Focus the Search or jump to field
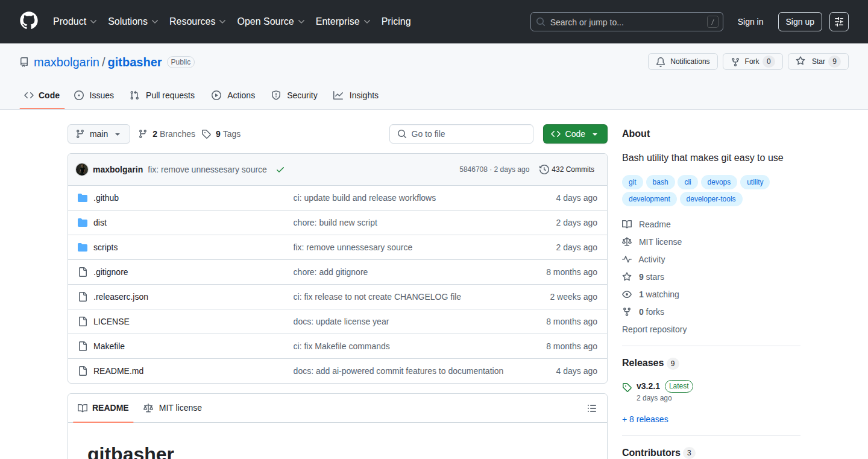Screen dimensions: 868x459 627,22
